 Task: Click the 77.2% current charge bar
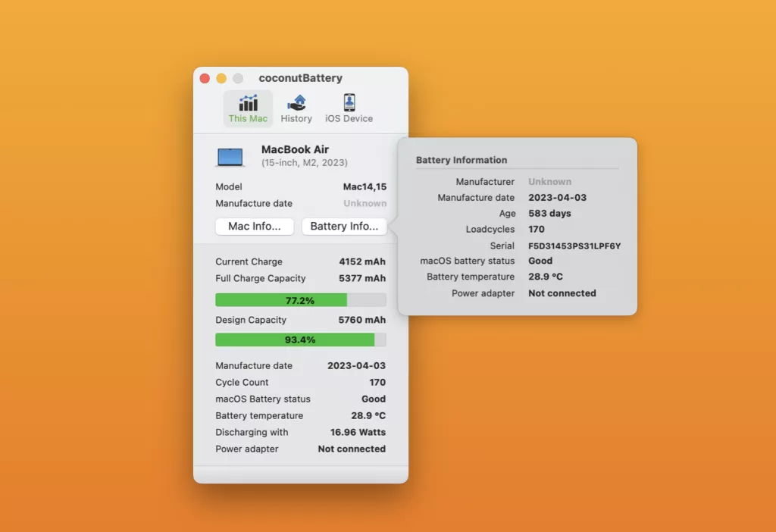coord(300,300)
